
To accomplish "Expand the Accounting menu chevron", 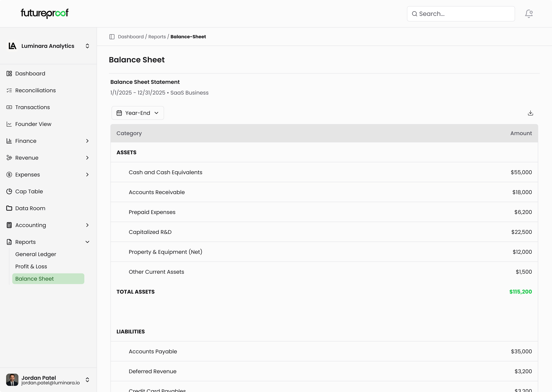I will point(87,225).
